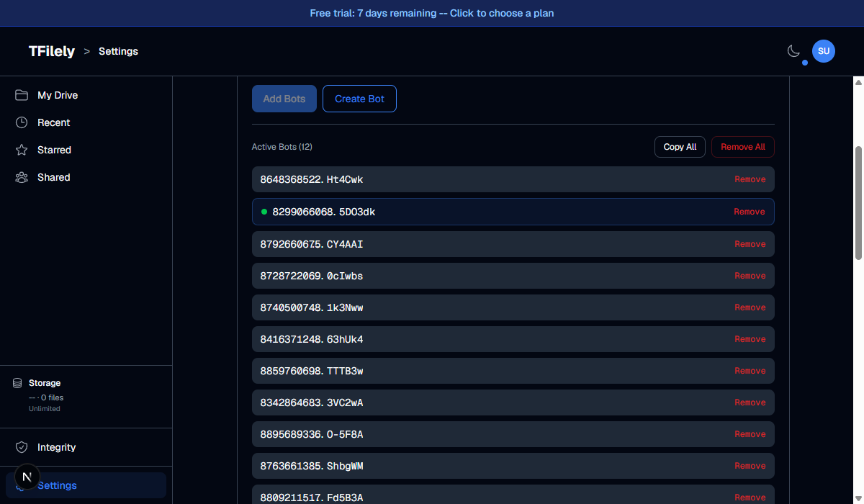Select bot token 8648368522.Ht4Cwk
Screen dimensions: 864x504
click(312, 179)
